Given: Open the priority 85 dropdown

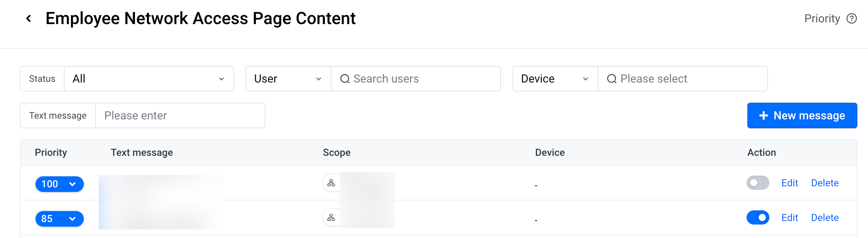Looking at the screenshot, I should [x=60, y=219].
